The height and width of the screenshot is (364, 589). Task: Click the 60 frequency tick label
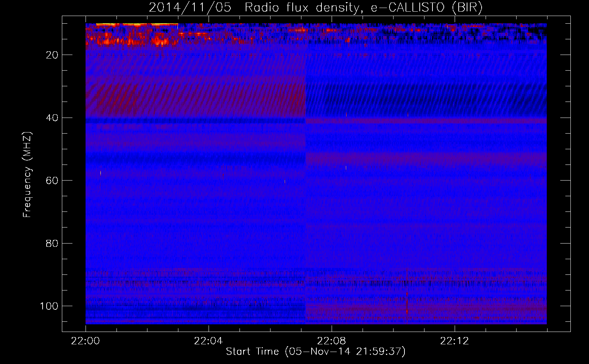52,181
